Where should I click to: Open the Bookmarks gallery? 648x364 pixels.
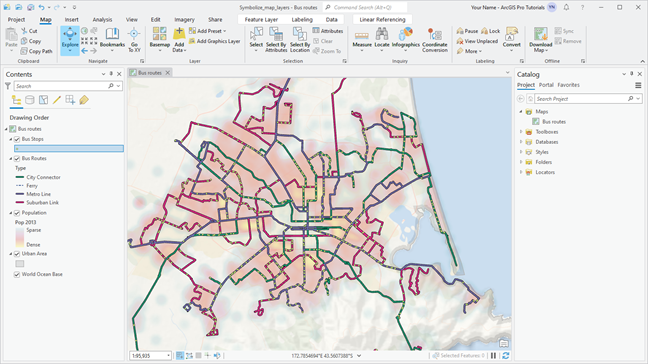[x=112, y=40]
